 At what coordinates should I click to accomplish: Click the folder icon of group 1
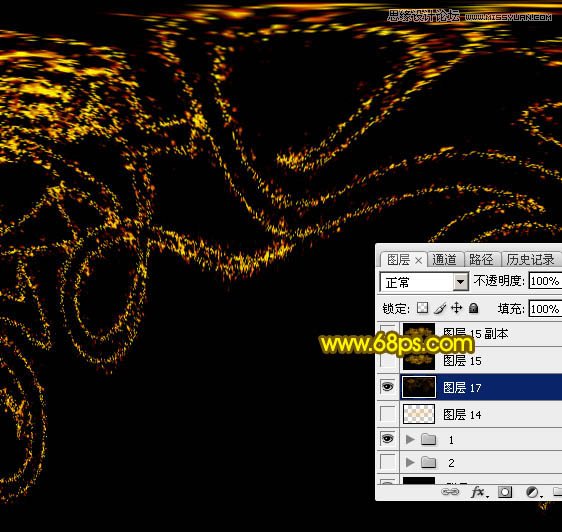point(428,439)
